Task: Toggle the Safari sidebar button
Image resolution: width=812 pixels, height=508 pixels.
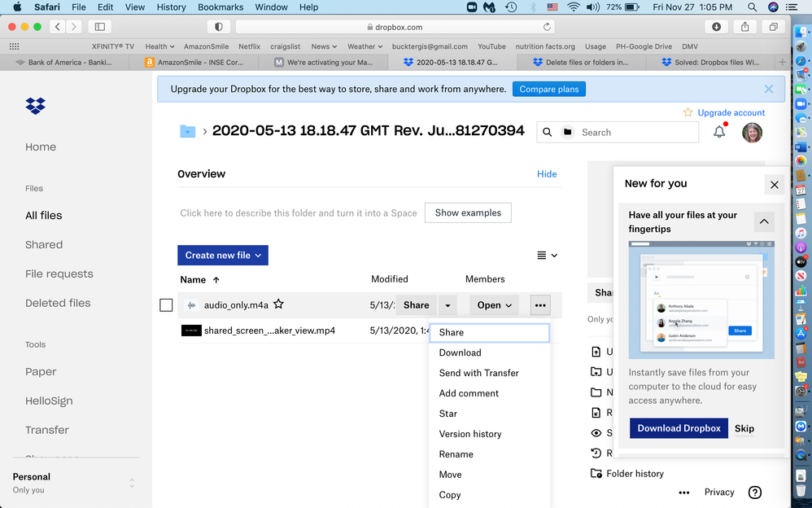Action: tap(100, 27)
